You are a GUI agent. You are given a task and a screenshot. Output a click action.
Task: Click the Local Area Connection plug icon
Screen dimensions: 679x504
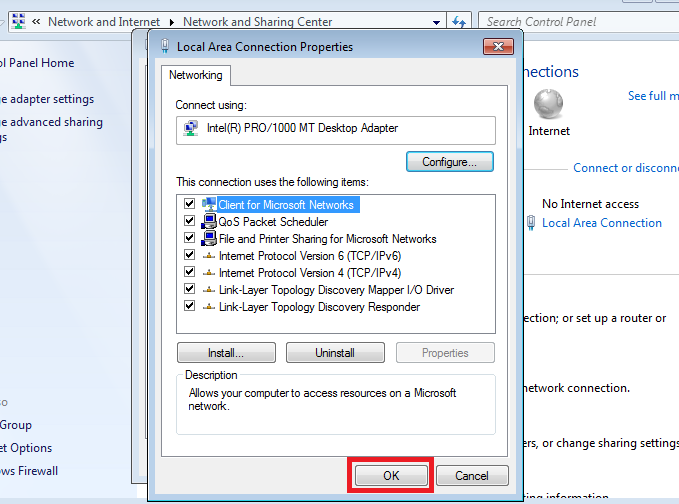[531, 223]
